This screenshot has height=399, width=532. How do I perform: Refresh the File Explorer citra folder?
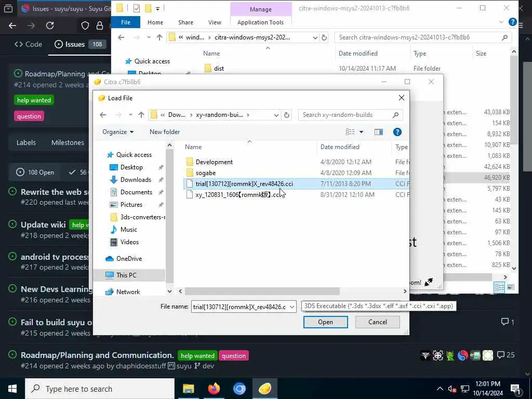coord(324,37)
